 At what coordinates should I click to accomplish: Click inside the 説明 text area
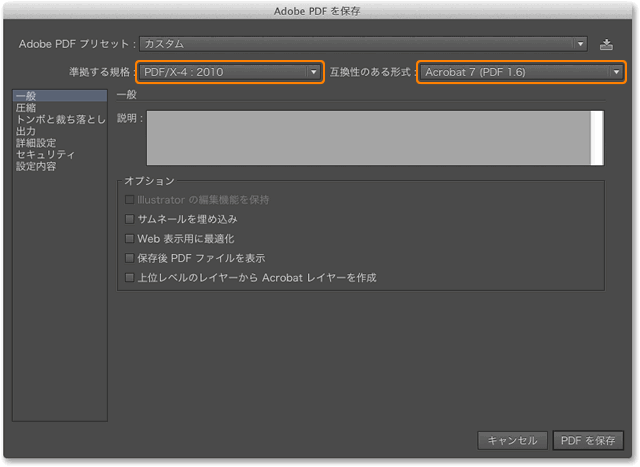(368, 137)
